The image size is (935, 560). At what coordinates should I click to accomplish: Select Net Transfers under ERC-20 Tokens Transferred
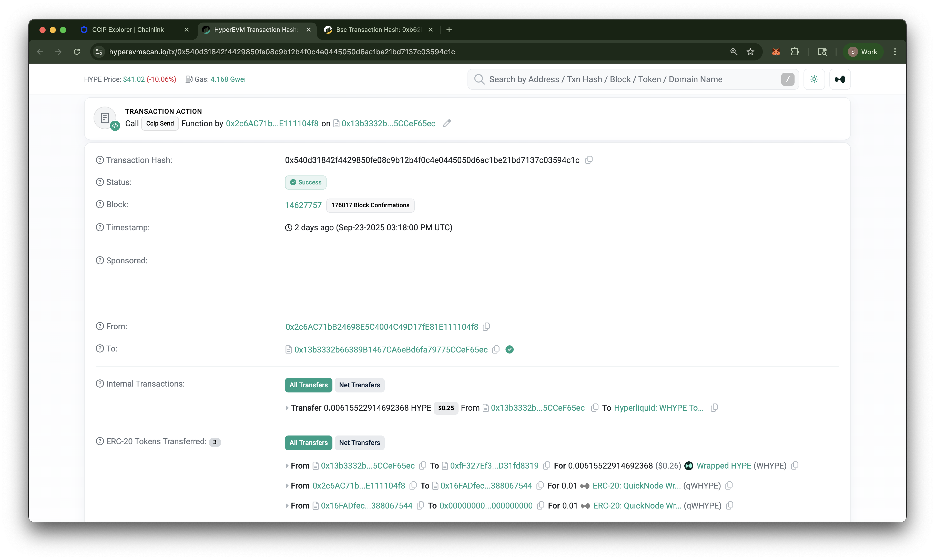[359, 443]
